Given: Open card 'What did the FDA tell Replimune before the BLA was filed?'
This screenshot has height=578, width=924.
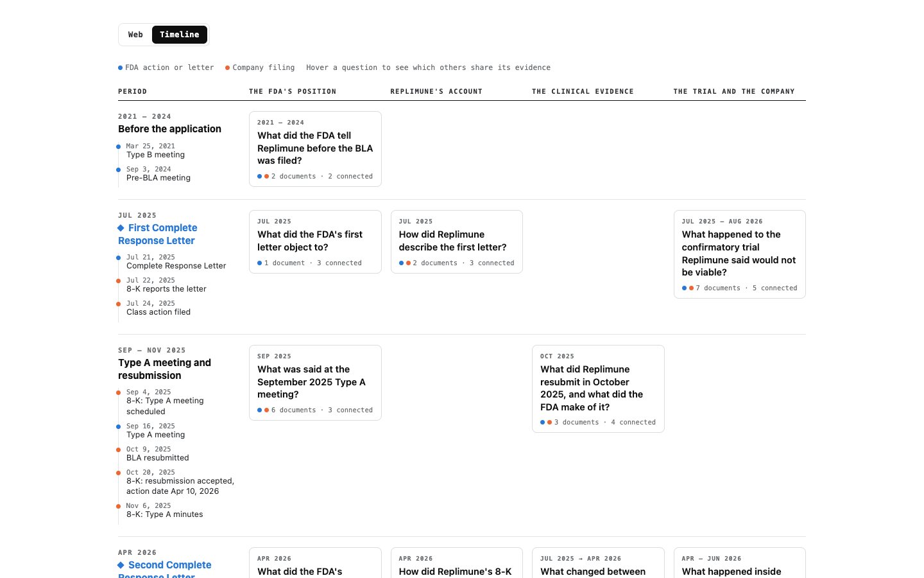Looking at the screenshot, I should (315, 149).
